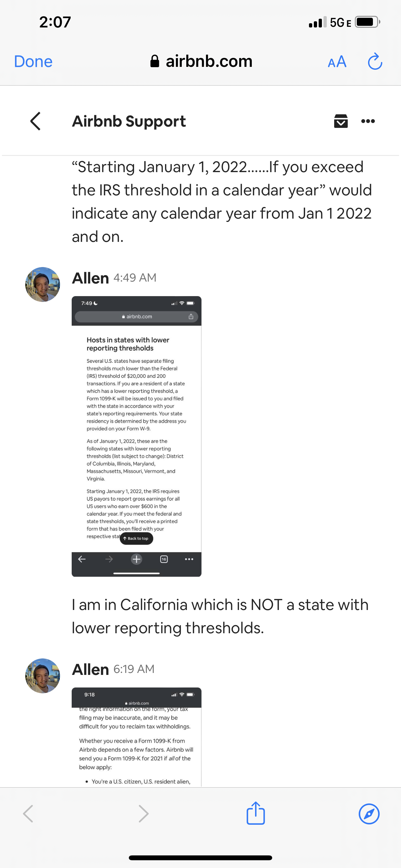Archive the Airbnb Support conversation
Viewport: 401px width, 868px height.
tap(341, 121)
